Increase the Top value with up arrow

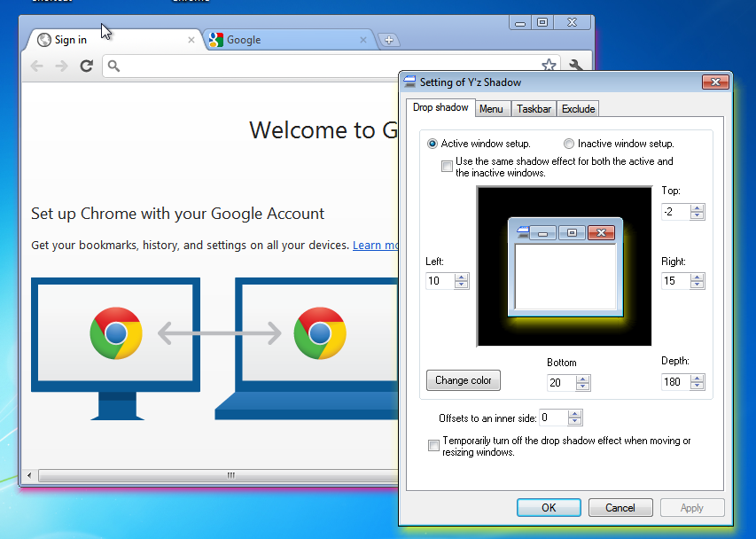coord(698,208)
